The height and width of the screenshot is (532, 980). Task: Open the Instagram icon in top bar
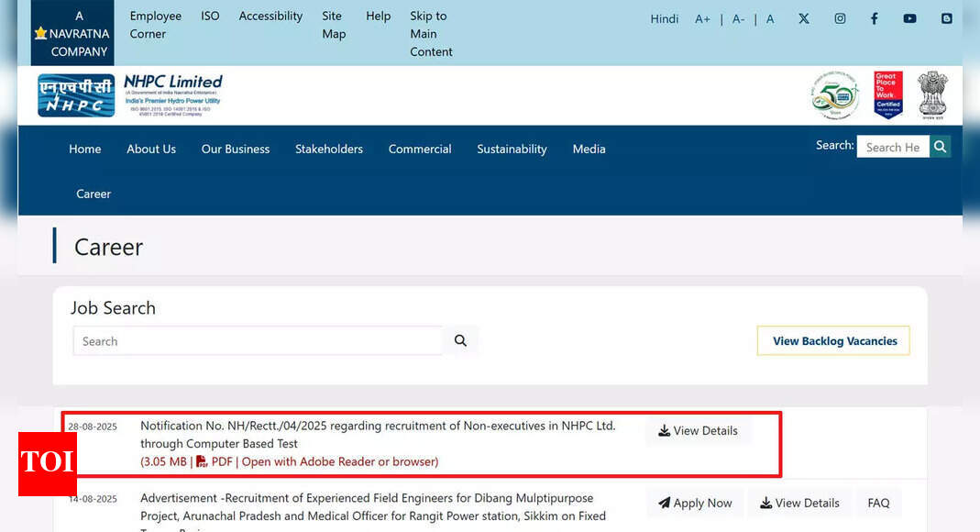pyautogui.click(x=840, y=18)
